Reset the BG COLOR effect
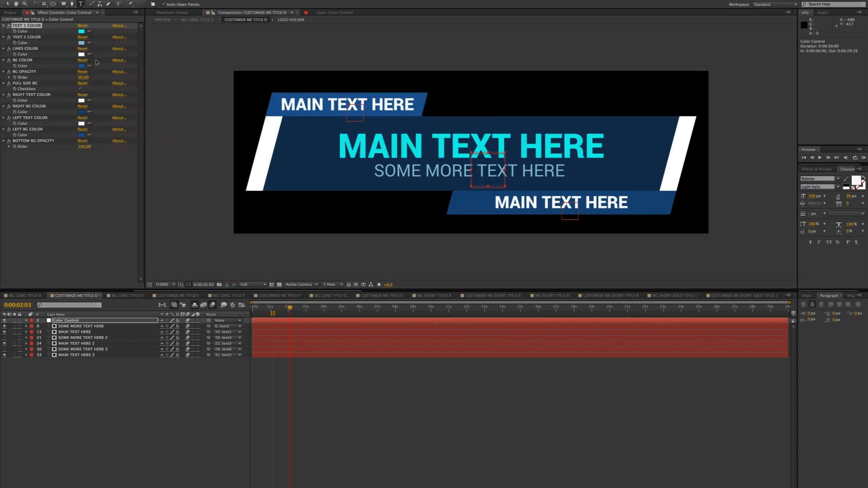The width and height of the screenshot is (868, 488). point(82,60)
